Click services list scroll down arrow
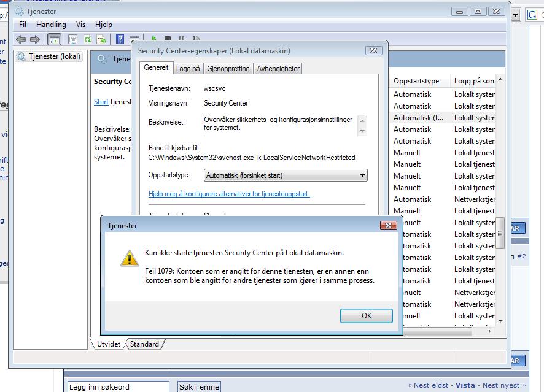This screenshot has height=392, width=544. 500,321
